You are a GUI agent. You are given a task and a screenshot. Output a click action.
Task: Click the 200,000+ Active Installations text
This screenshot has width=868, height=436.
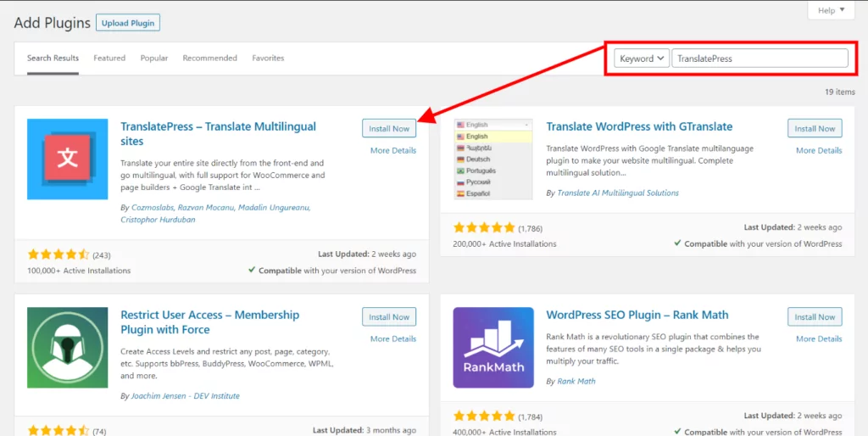pos(504,243)
